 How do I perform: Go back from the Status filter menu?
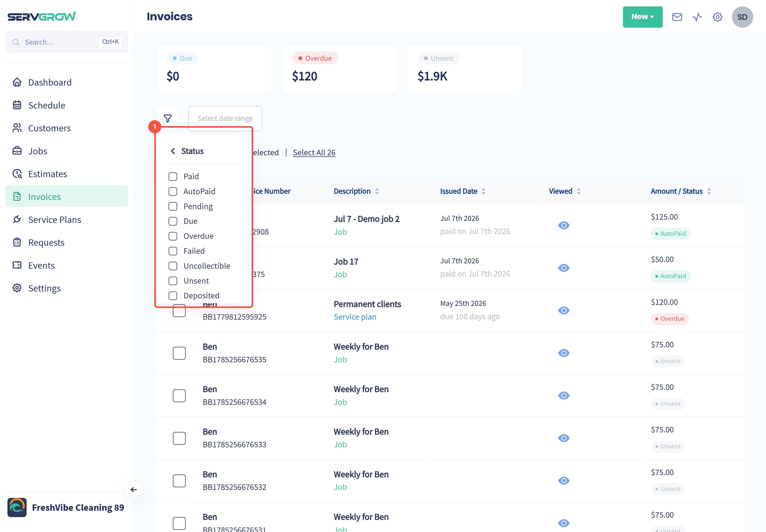point(173,151)
